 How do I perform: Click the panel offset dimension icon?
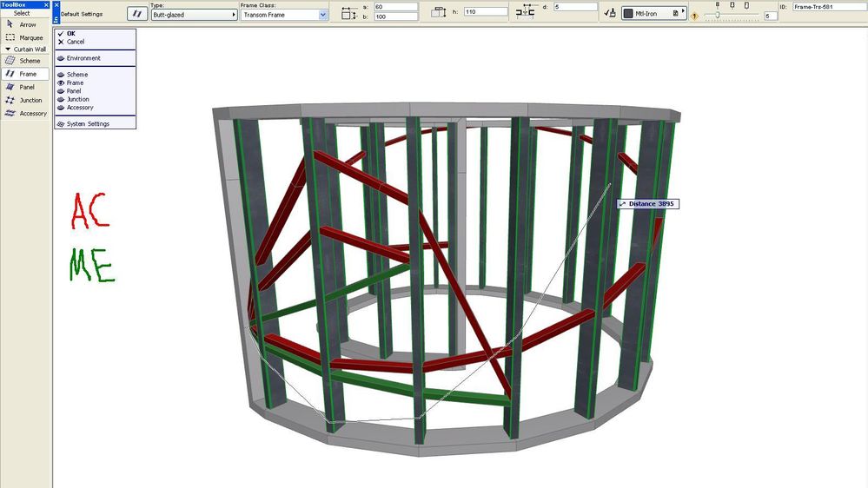525,11
